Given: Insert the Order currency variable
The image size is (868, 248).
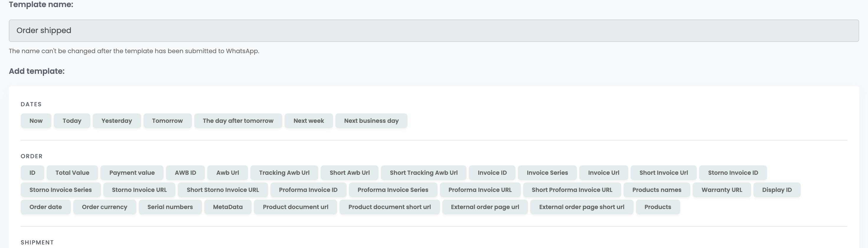Looking at the screenshot, I should click(x=105, y=207).
